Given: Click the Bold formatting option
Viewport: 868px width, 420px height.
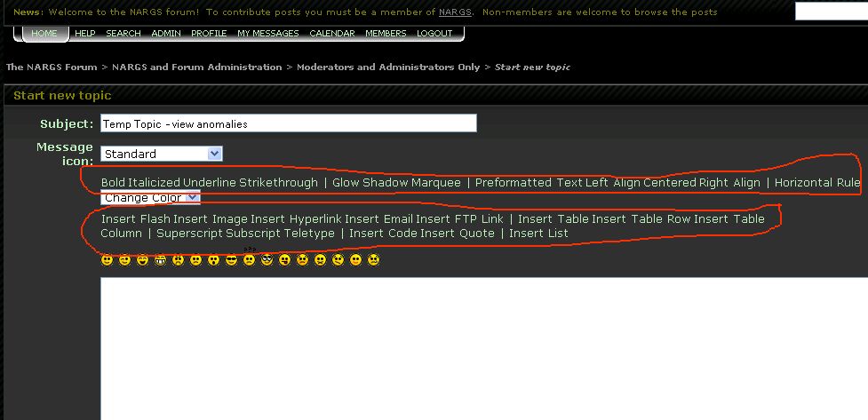Looking at the screenshot, I should 113,182.
